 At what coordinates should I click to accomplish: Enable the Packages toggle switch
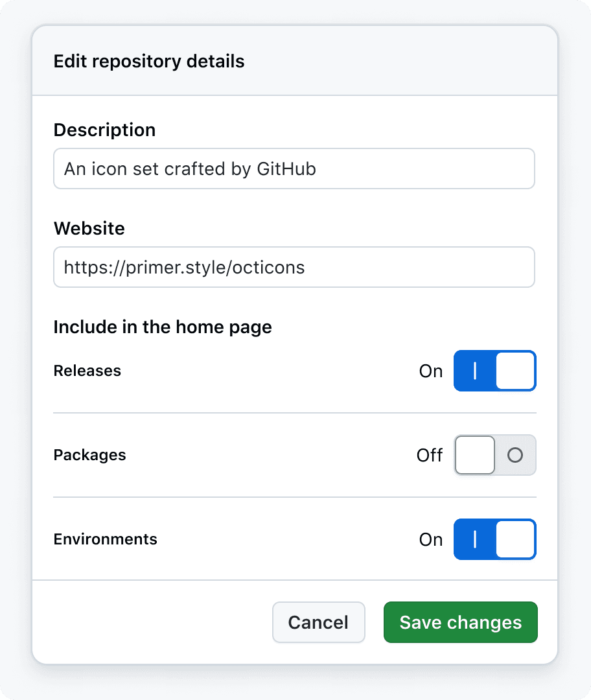[x=495, y=455]
